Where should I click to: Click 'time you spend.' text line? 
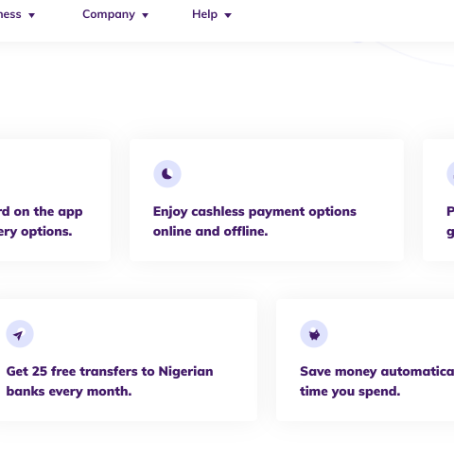pos(350,391)
